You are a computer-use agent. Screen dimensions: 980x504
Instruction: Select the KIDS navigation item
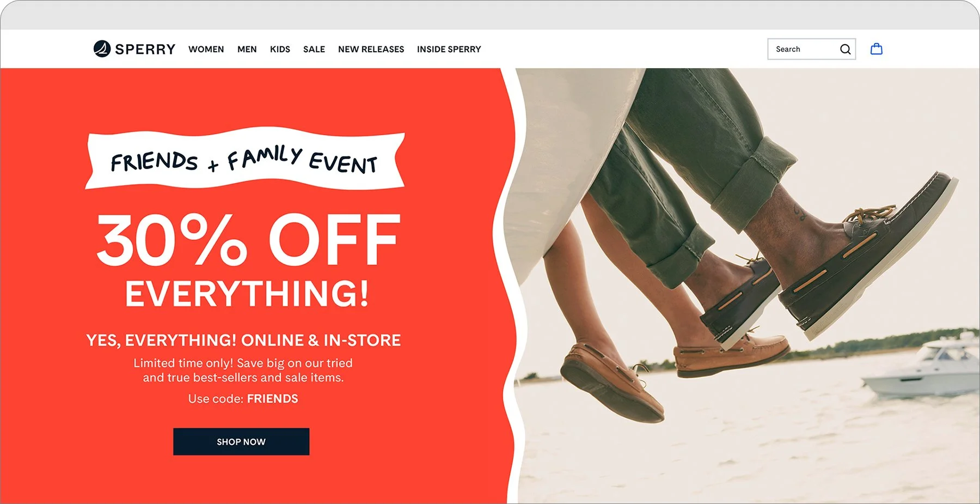point(280,49)
